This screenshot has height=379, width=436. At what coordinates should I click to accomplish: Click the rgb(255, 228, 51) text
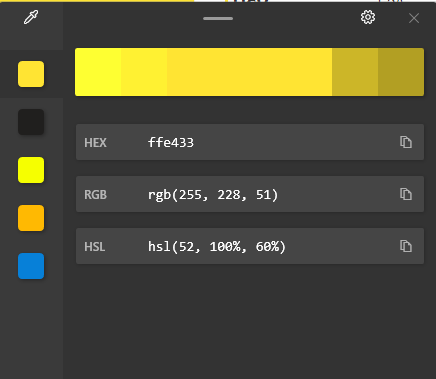[x=213, y=195]
